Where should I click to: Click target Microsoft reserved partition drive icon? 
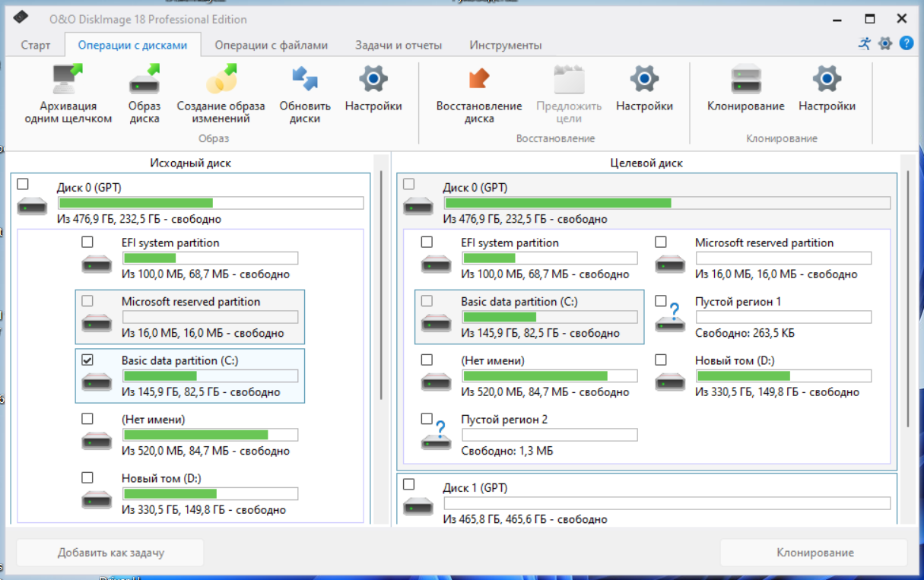point(671,265)
